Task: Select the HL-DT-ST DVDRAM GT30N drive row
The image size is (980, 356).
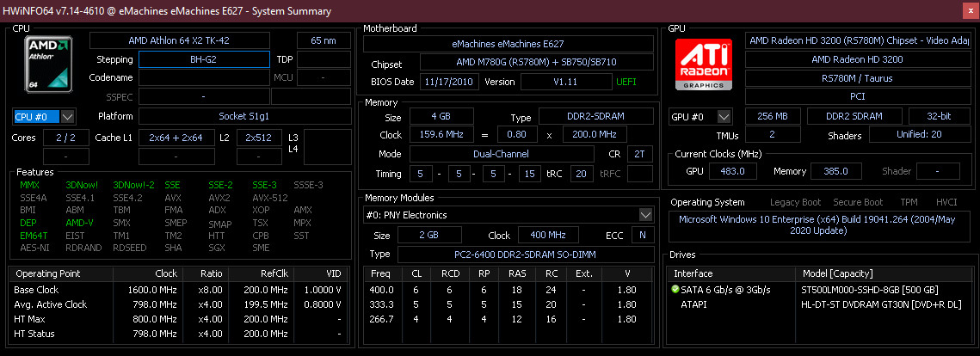Action: coord(817,304)
